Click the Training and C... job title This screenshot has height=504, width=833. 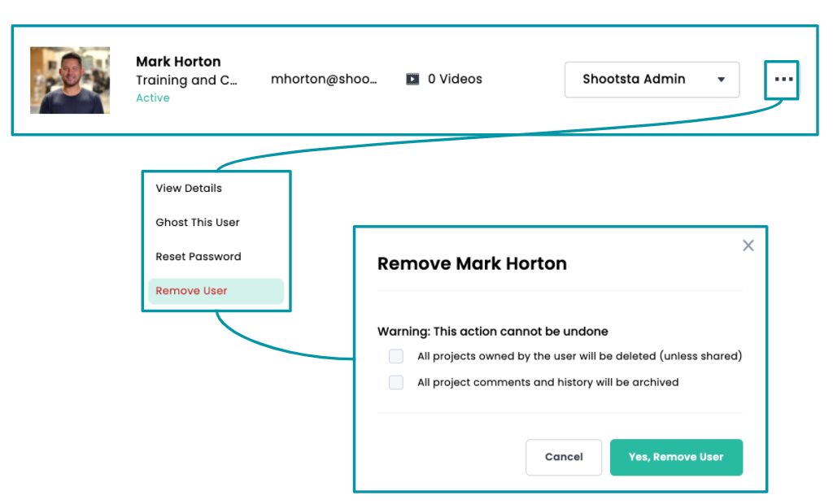point(187,80)
